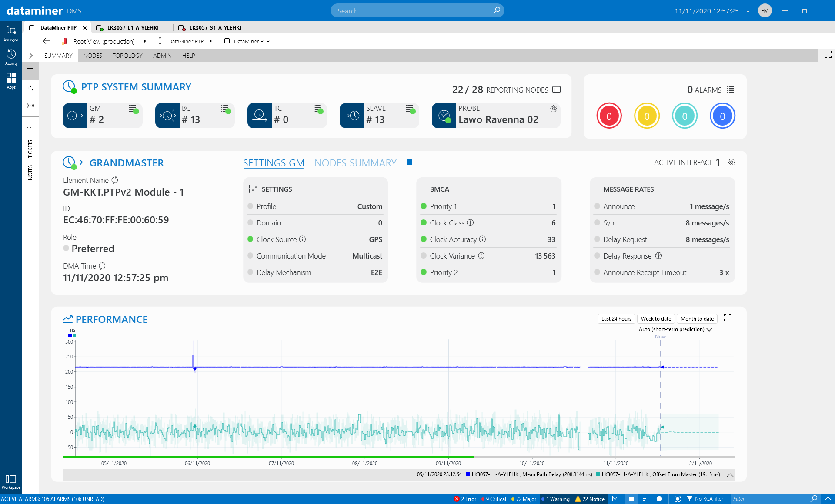Viewport: 835px width, 504px height.
Task: Open the LK3057-S1-A-YLEHKI tab
Action: (215, 27)
